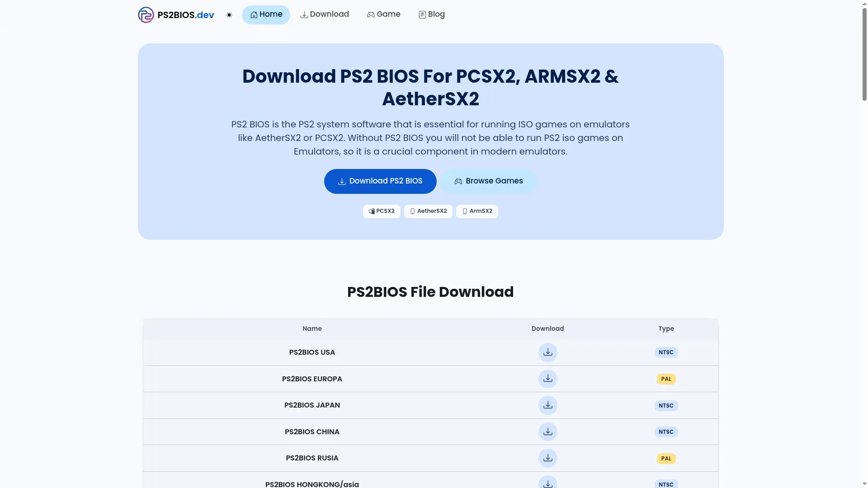Select the PCSX2 emulator chip

[x=382, y=211]
